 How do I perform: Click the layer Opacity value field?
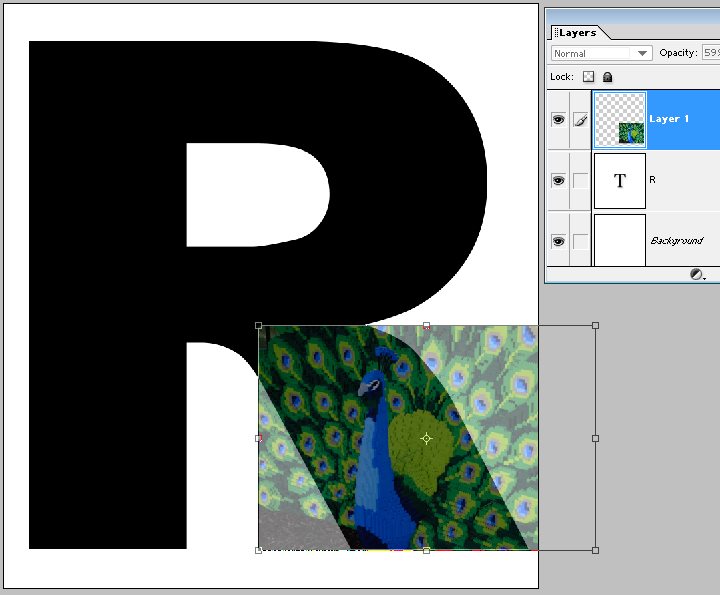[x=711, y=53]
